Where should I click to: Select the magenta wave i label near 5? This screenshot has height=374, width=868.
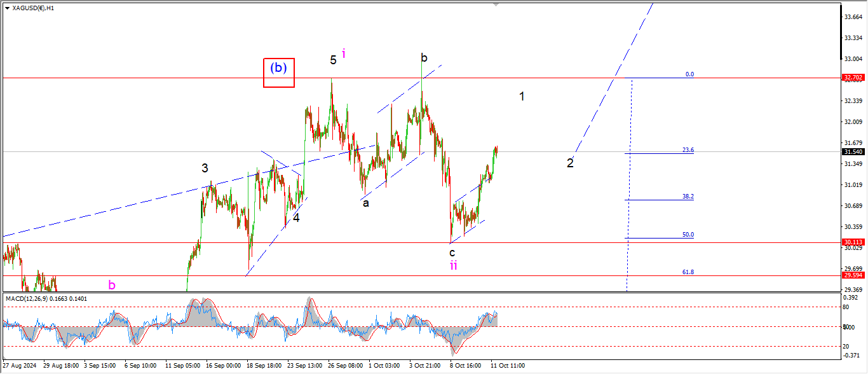click(x=344, y=54)
